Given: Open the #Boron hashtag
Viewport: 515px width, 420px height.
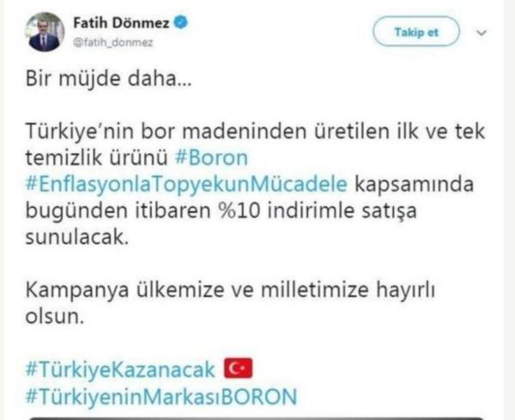Looking at the screenshot, I should (211, 157).
